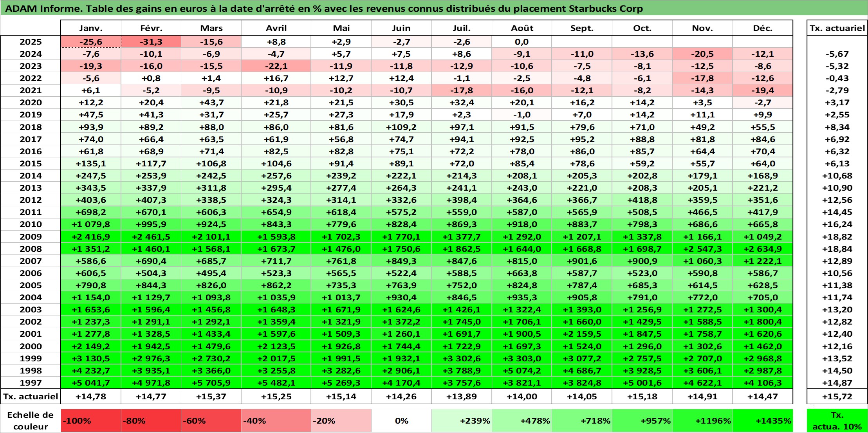Click the 'Tx. actuariel' bottom row label
This screenshot has height=433, width=868.
coord(31,396)
